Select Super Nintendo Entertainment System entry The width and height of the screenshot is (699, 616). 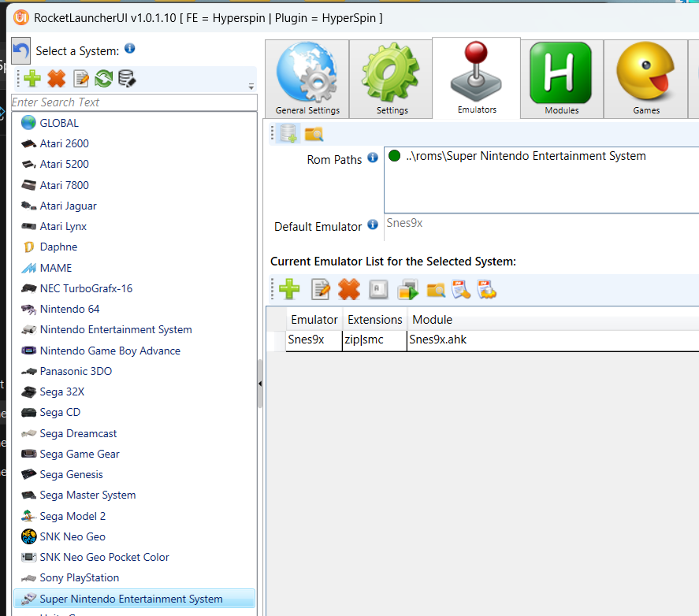[x=134, y=599]
